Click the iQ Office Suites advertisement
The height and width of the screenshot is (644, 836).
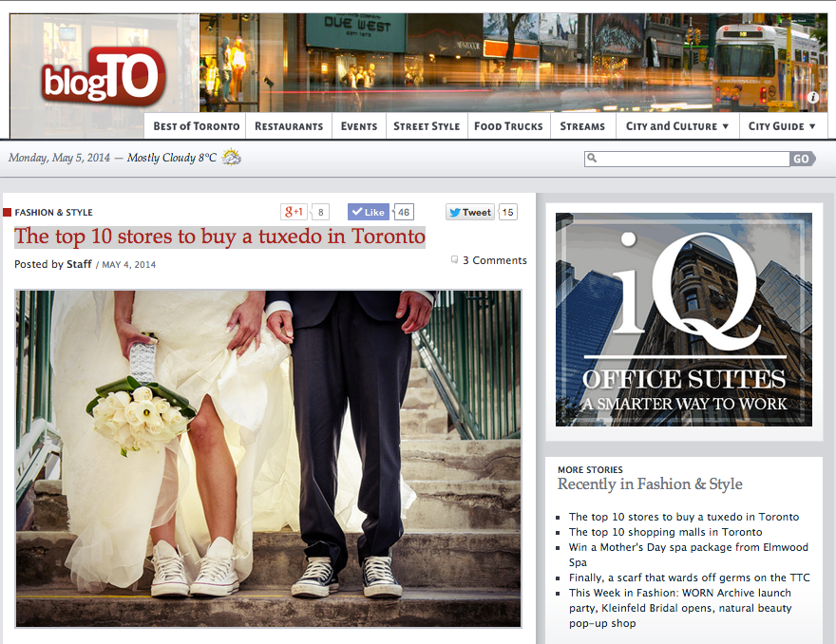pos(684,319)
